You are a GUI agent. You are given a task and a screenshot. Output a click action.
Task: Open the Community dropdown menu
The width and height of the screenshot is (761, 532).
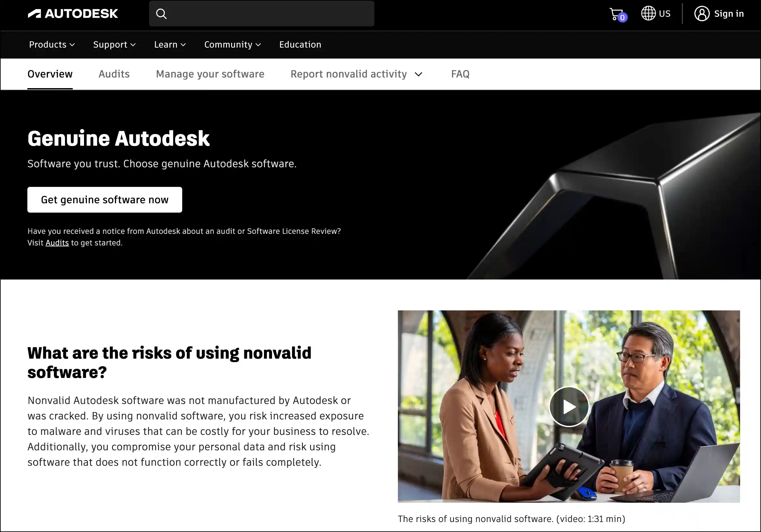232,44
